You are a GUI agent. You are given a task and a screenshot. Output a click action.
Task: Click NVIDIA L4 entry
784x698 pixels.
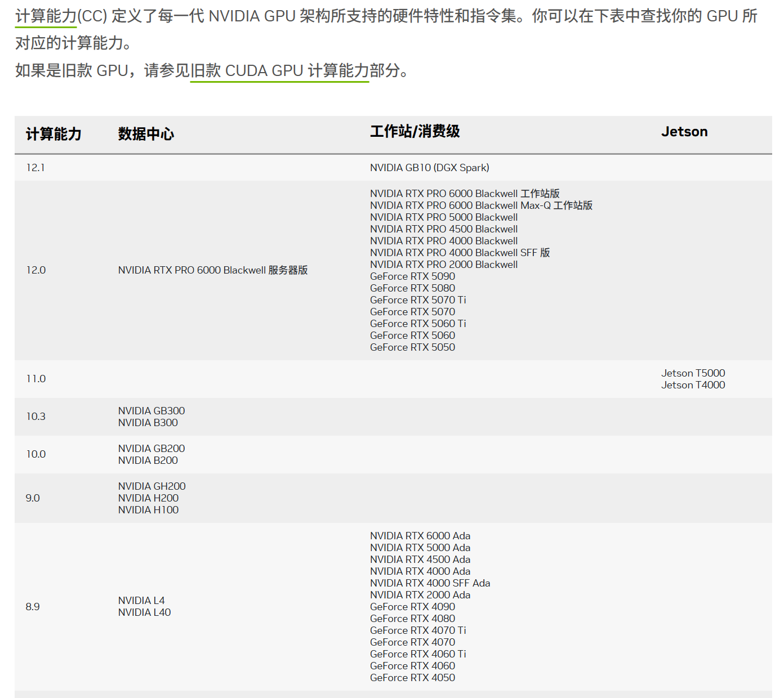141,601
